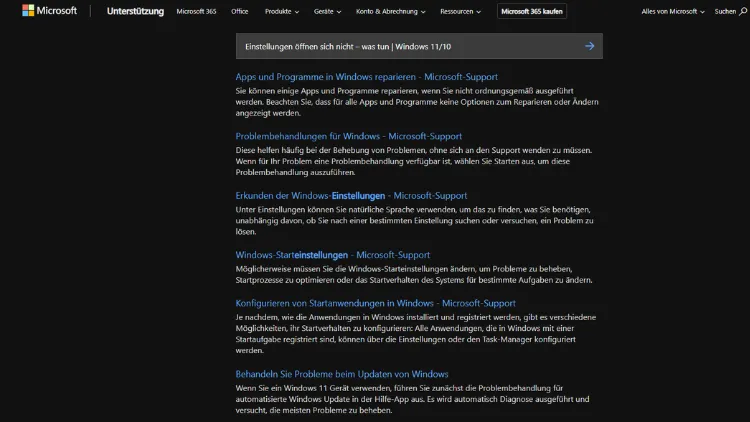Expand the Geräte dropdown menu

coord(327,11)
